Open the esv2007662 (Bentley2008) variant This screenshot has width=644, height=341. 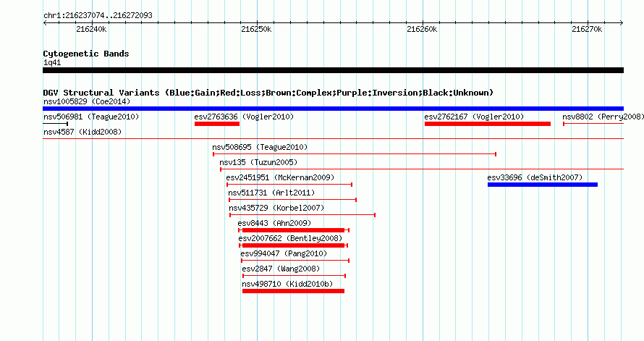point(290,238)
